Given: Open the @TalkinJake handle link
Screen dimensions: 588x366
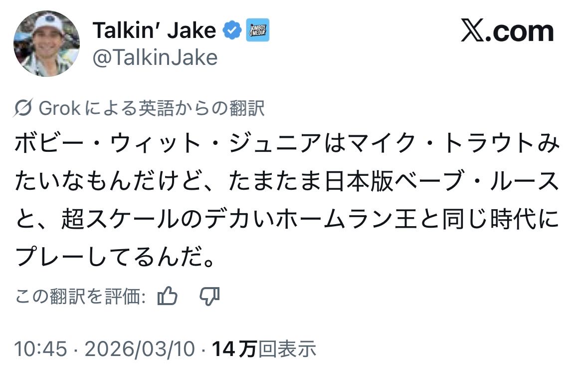Looking at the screenshot, I should (155, 58).
